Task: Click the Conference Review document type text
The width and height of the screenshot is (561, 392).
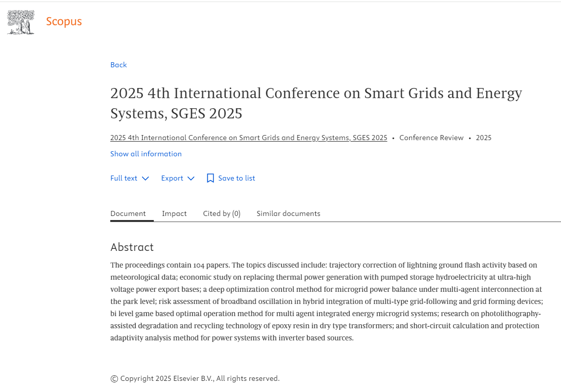Action: pyautogui.click(x=431, y=138)
